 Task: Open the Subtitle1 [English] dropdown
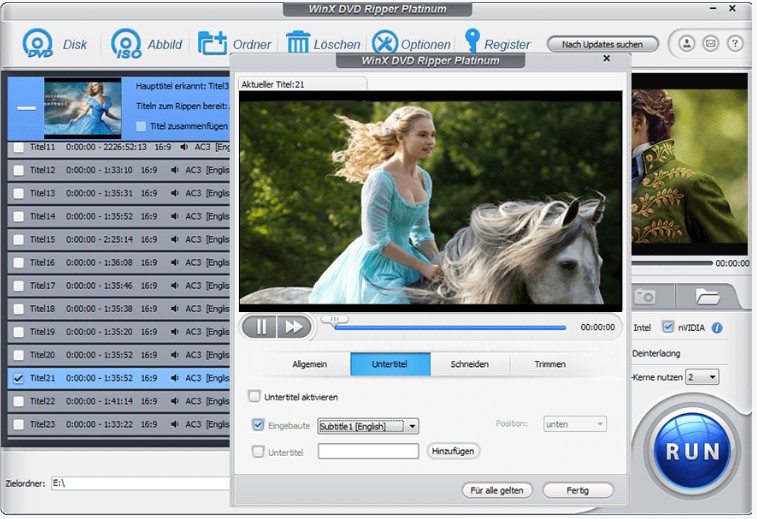pyautogui.click(x=368, y=426)
